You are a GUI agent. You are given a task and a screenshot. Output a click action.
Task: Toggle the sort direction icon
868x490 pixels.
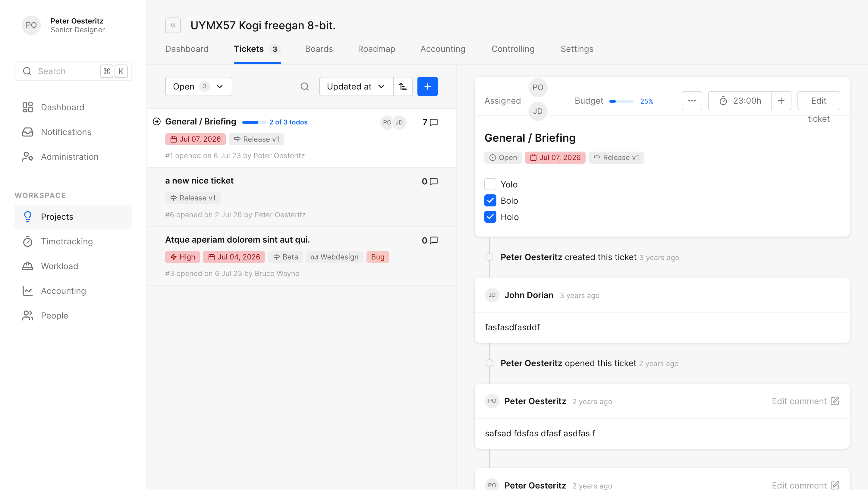click(x=403, y=86)
